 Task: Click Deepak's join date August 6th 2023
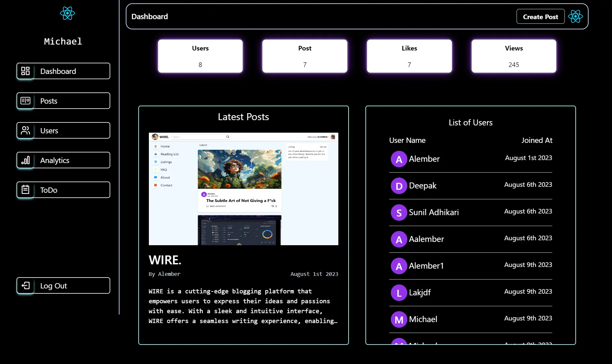528,184
